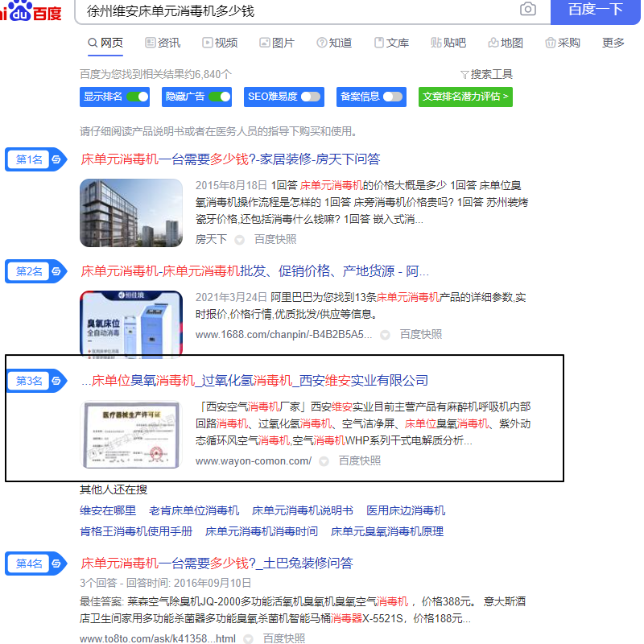Click 百度一下 search button
Screen dimensions: 644x644
click(596, 11)
